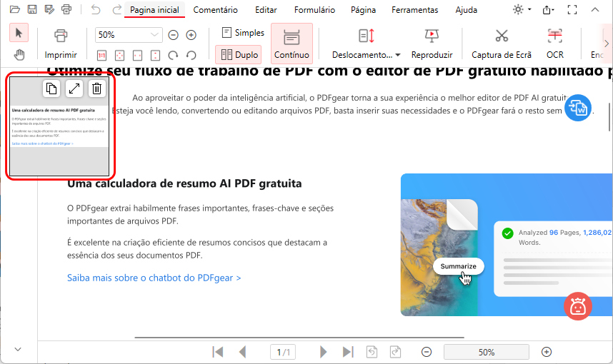The width and height of the screenshot is (613, 364).
Task: Rotate the page counterclockwise
Action: (x=191, y=56)
